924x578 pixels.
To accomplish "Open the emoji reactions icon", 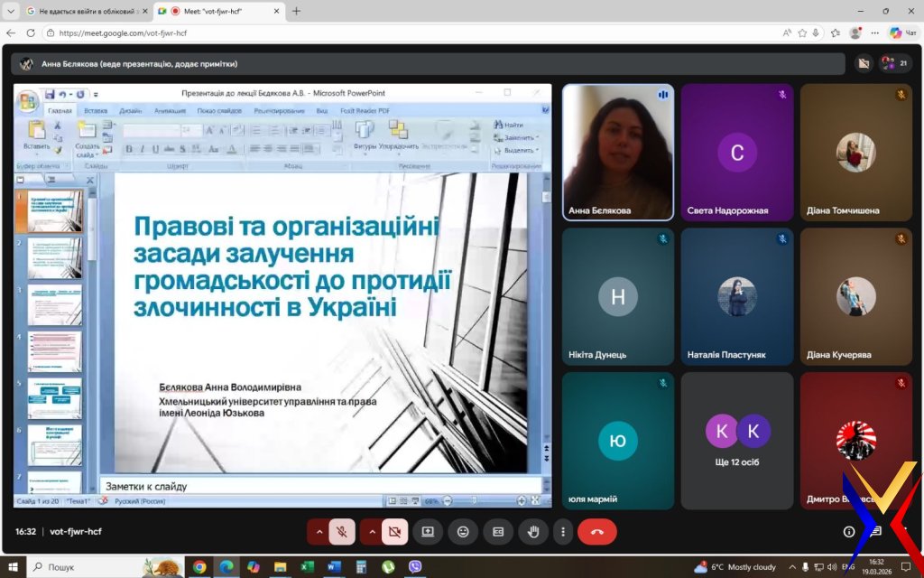I will 463,532.
